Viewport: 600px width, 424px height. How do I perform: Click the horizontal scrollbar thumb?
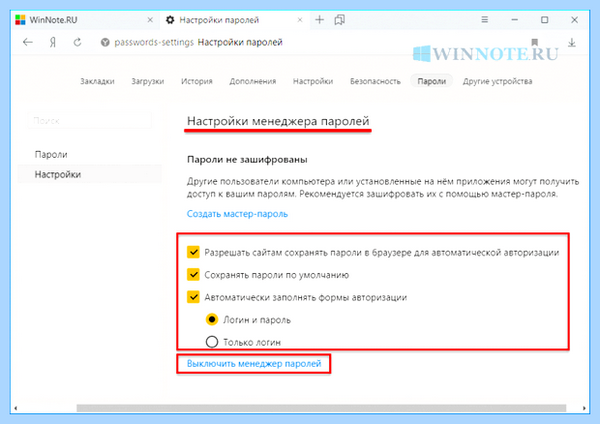321,408
